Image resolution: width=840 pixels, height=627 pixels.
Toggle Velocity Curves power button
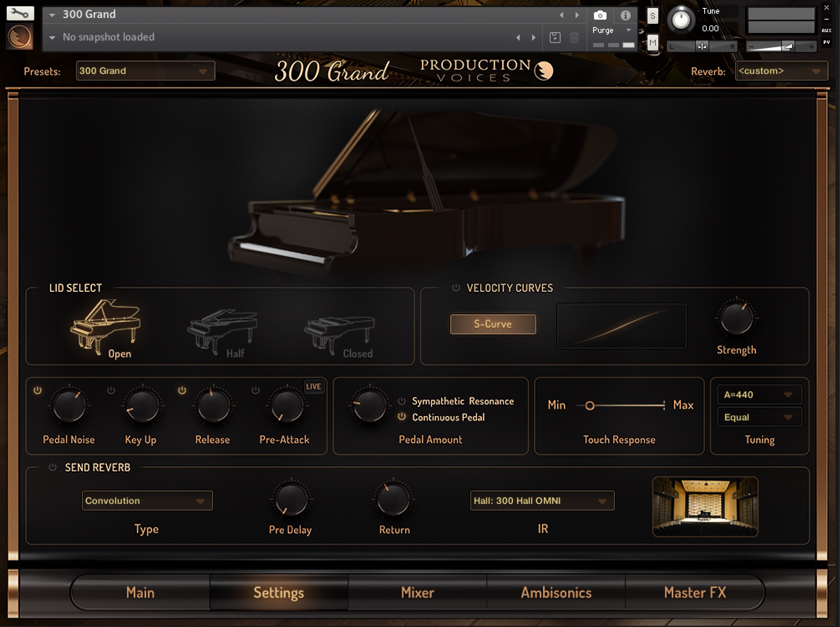coord(456,288)
